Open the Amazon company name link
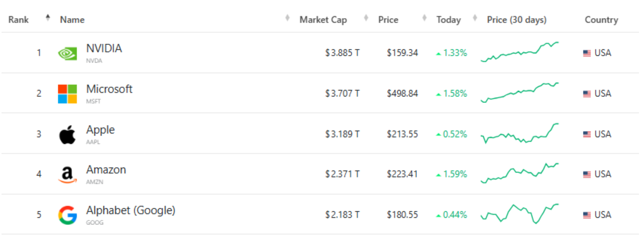The height and width of the screenshot is (242, 644). 106,170
